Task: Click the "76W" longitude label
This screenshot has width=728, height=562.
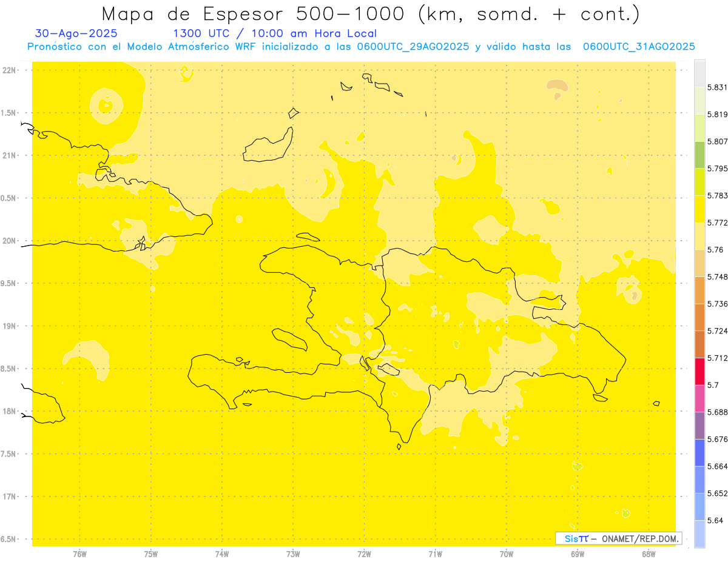Action: [x=79, y=554]
